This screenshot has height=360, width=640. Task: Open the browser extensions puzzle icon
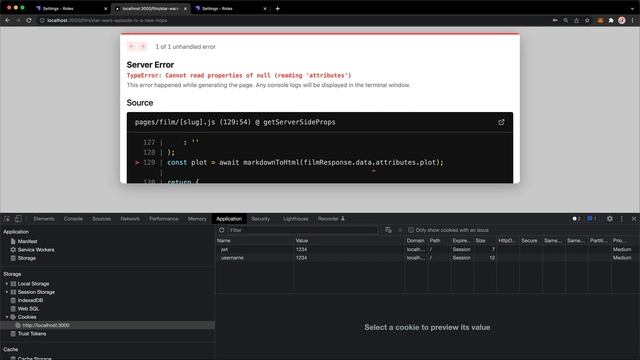click(611, 20)
